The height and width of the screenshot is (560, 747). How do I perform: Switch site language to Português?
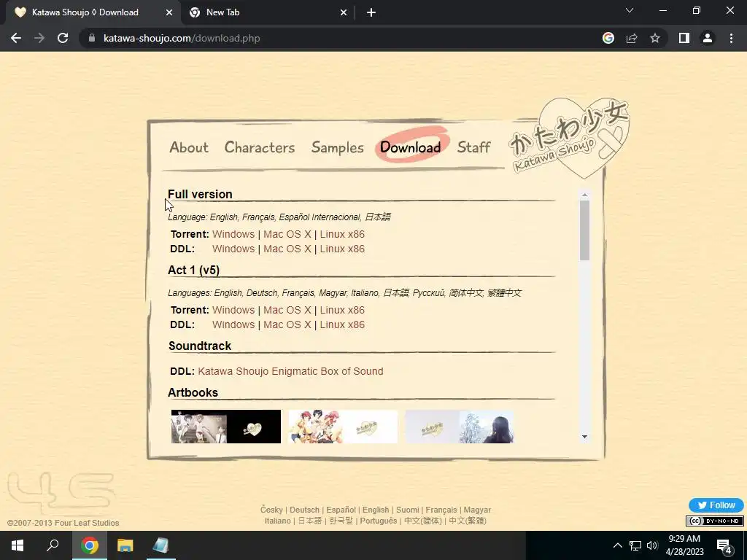click(379, 521)
